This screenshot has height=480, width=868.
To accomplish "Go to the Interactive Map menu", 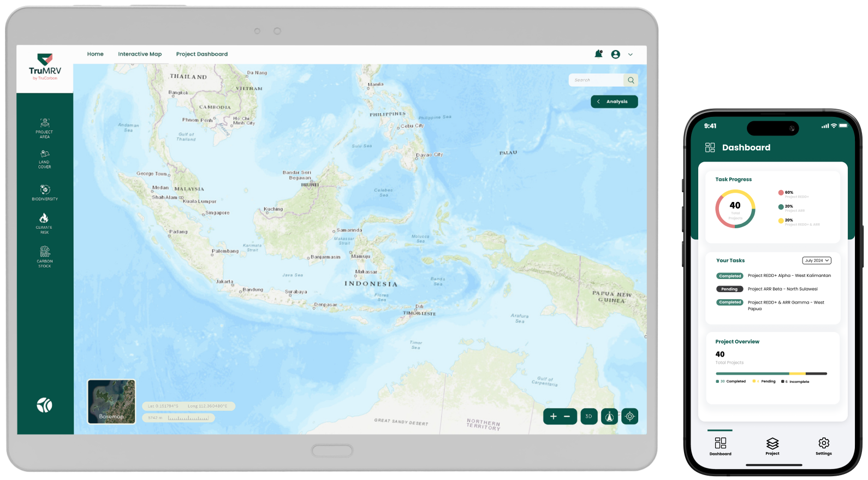I will pos(140,54).
